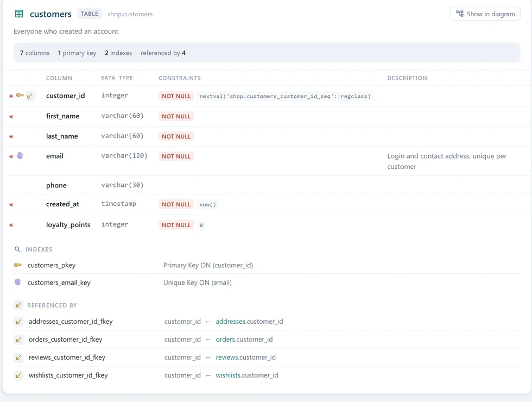Click the DATA TYPE header
532x402 pixels.
coord(117,78)
